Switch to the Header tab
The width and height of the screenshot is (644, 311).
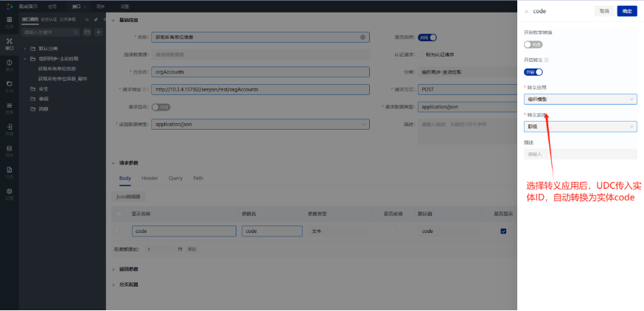pyautogui.click(x=150, y=178)
